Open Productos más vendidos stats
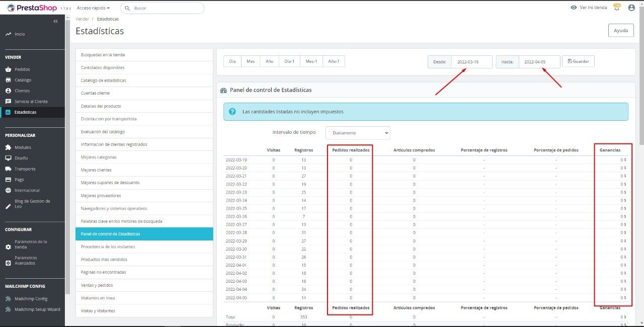Viewport: 644px width, 327px height. click(144, 260)
